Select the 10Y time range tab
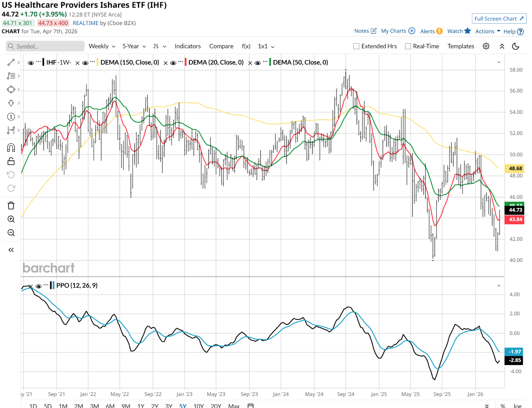The width and height of the screenshot is (532, 408). [199, 405]
